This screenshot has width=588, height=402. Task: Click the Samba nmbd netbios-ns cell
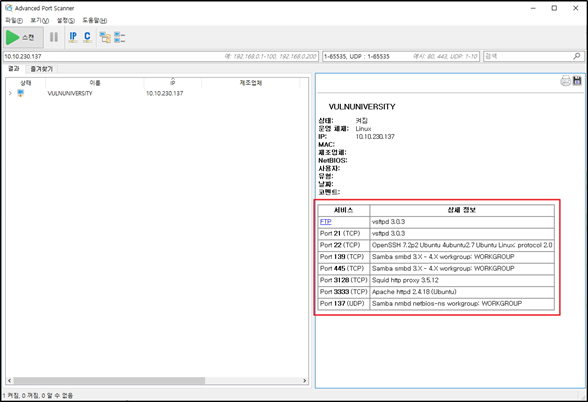click(462, 303)
